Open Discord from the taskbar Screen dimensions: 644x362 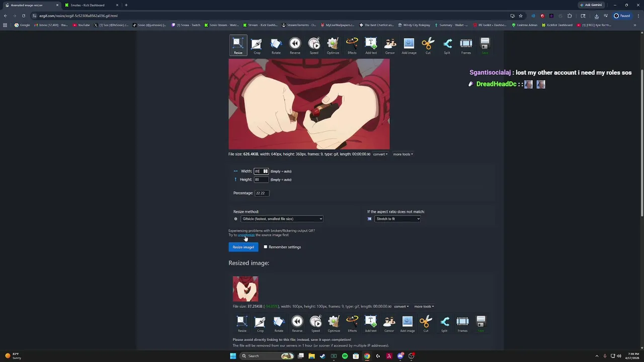400,356
